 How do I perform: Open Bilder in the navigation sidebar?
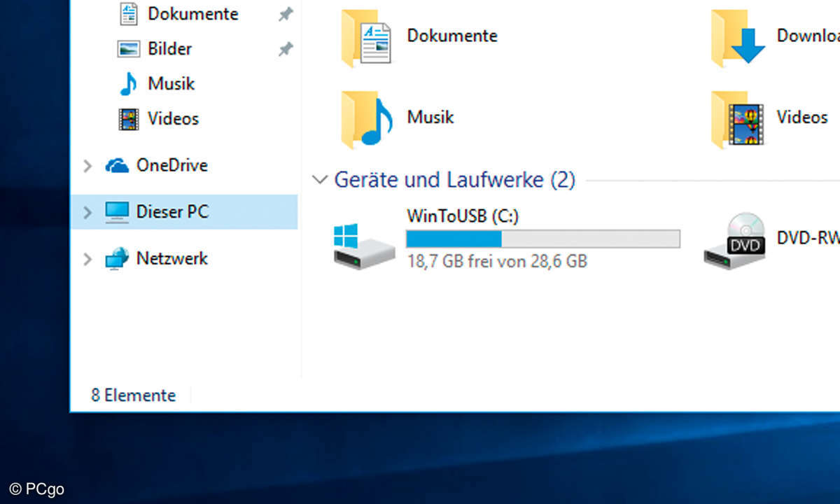click(169, 48)
